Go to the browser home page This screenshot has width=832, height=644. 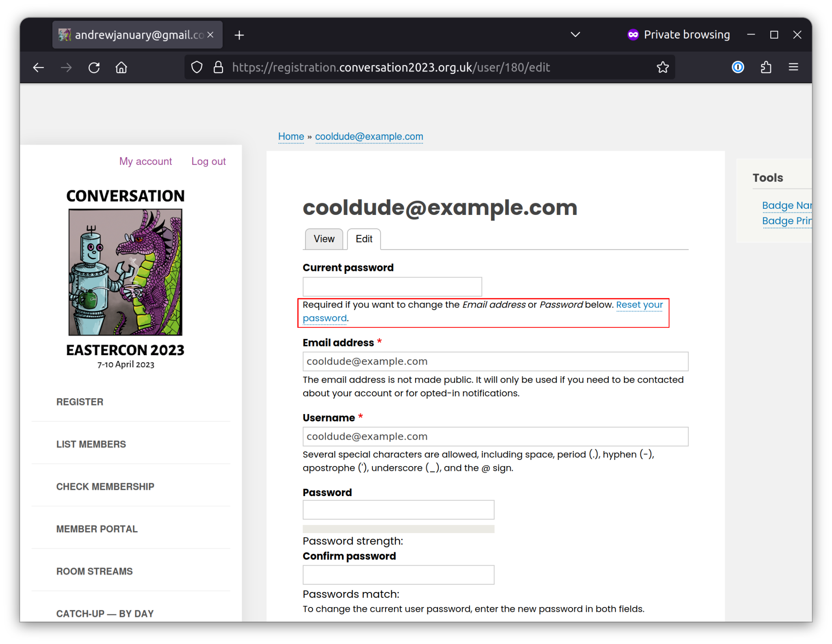(x=121, y=67)
